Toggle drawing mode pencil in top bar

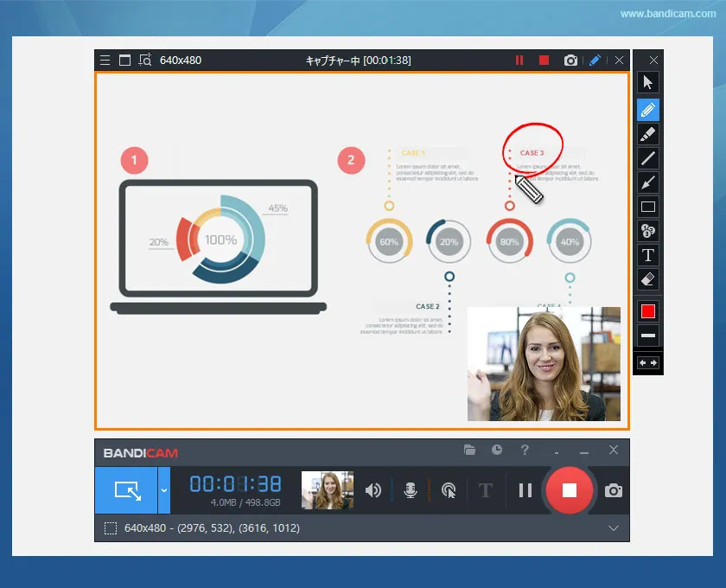pos(595,61)
